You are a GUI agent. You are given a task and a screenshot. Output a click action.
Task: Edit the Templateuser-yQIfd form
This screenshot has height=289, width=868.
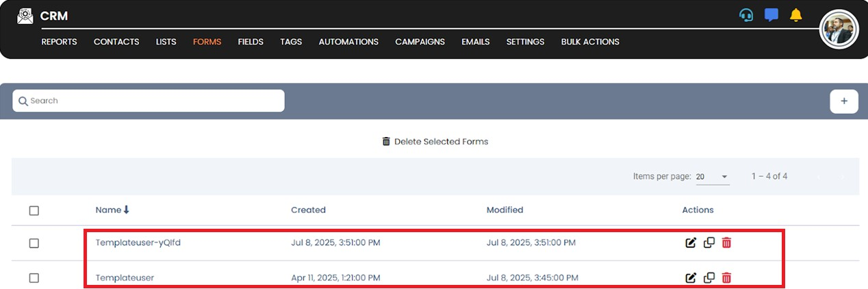(691, 242)
